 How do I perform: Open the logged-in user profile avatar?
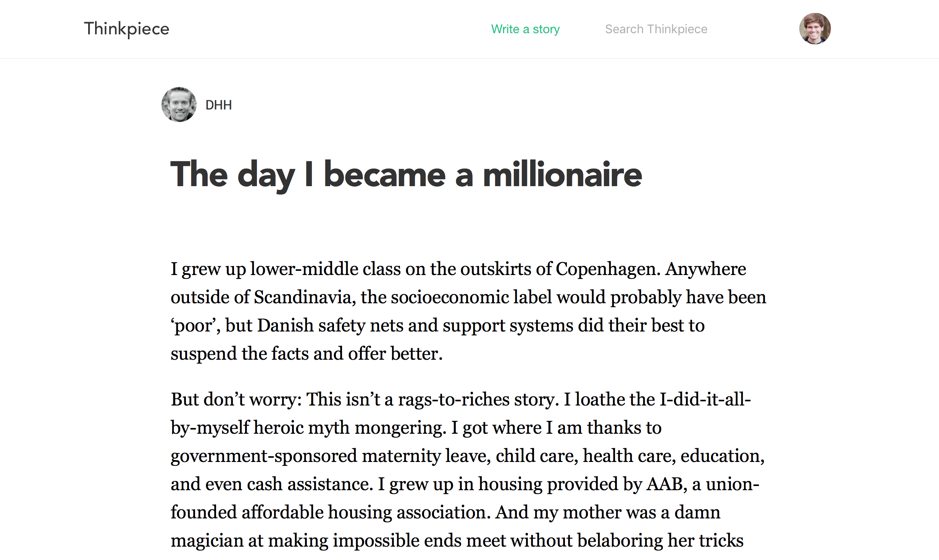click(815, 29)
